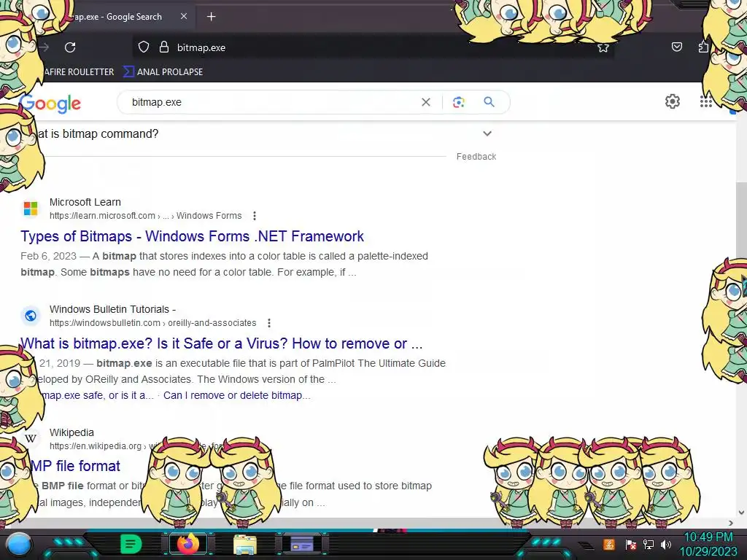The width and height of the screenshot is (747, 560).
Task: Open the Action Center flag icon
Action: [x=631, y=544]
